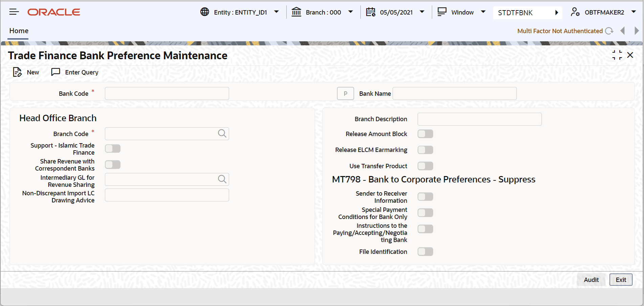Click the 05/05/2021 date label
This screenshot has height=306, width=644.
pyautogui.click(x=396, y=12)
